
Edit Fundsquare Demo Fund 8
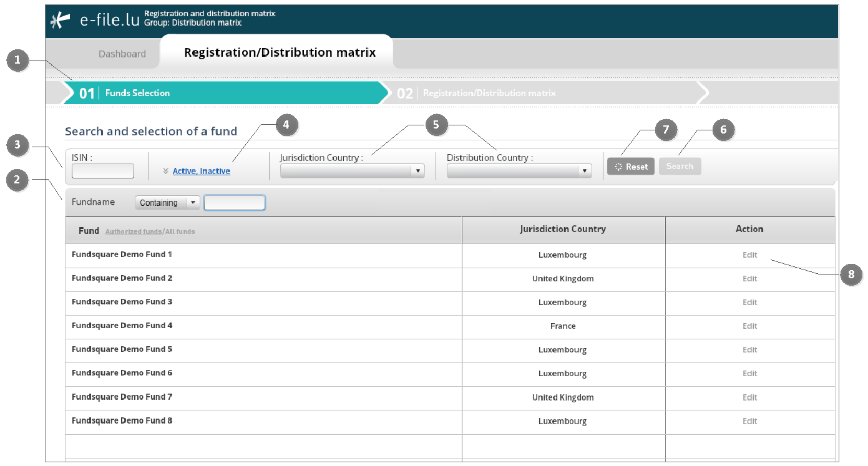749,421
